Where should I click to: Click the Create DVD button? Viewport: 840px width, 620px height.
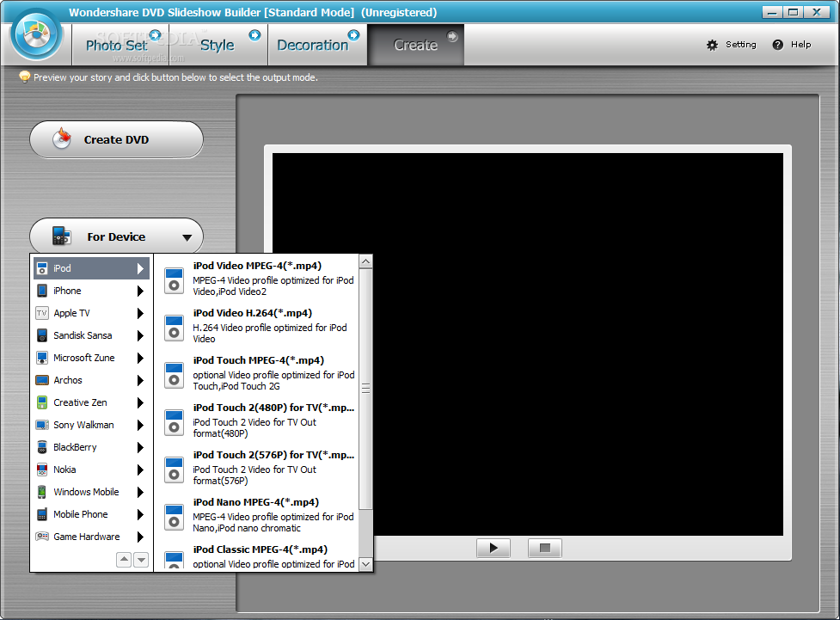pyautogui.click(x=116, y=139)
